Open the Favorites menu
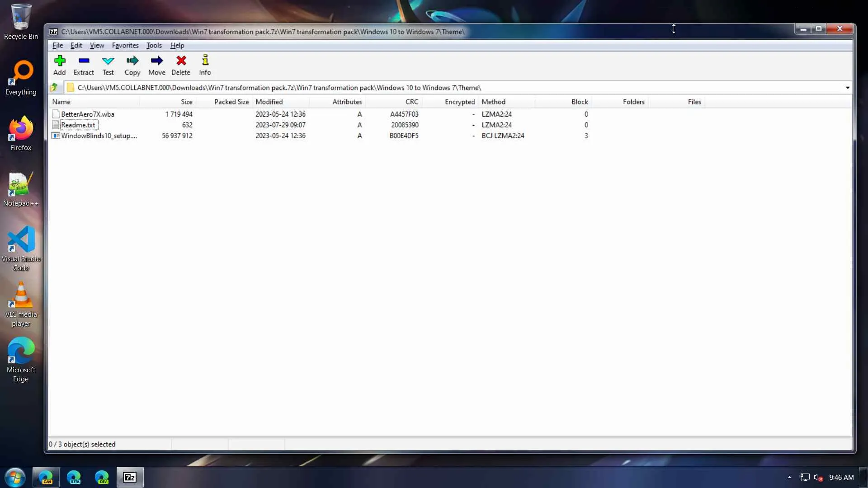868x488 pixels. tap(125, 45)
